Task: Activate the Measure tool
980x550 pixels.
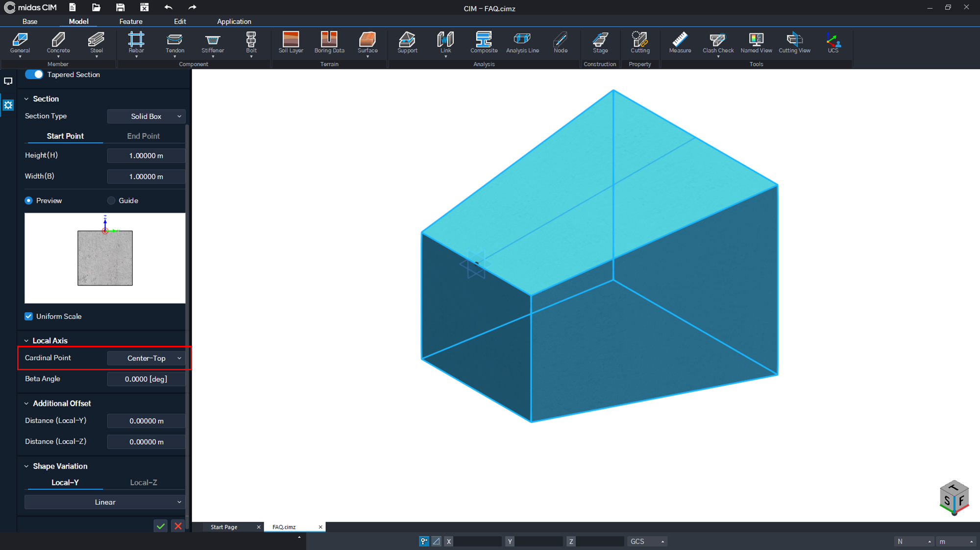Action: [x=680, y=43]
